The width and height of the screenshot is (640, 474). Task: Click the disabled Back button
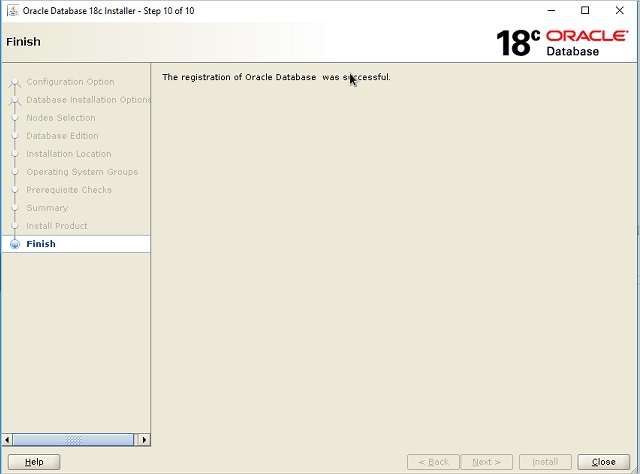(x=433, y=462)
